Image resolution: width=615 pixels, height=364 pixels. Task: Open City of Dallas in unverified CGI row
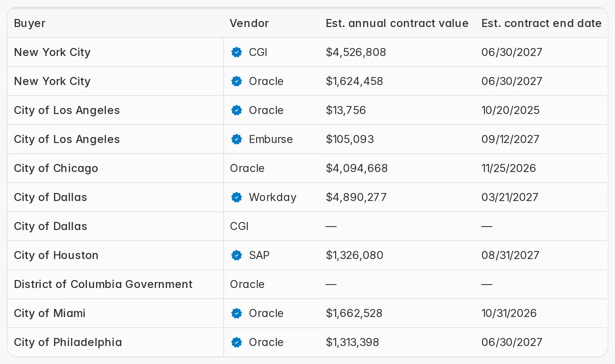[x=50, y=226]
